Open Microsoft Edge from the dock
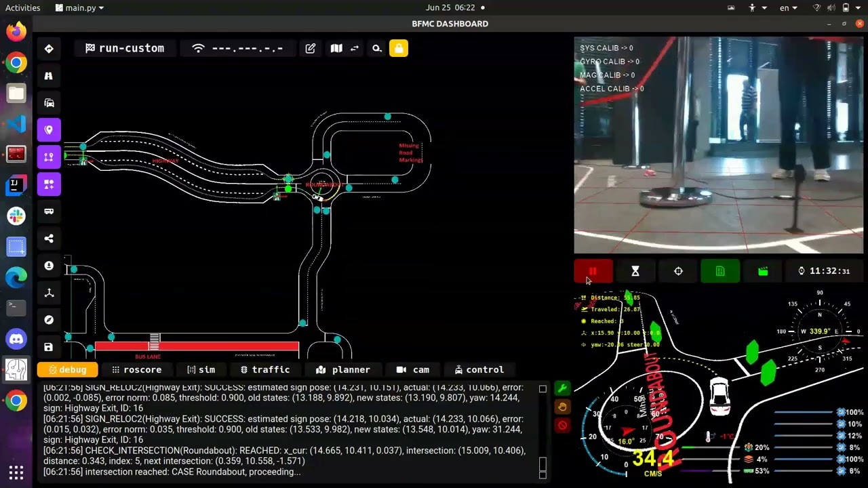868x488 pixels. click(x=16, y=277)
